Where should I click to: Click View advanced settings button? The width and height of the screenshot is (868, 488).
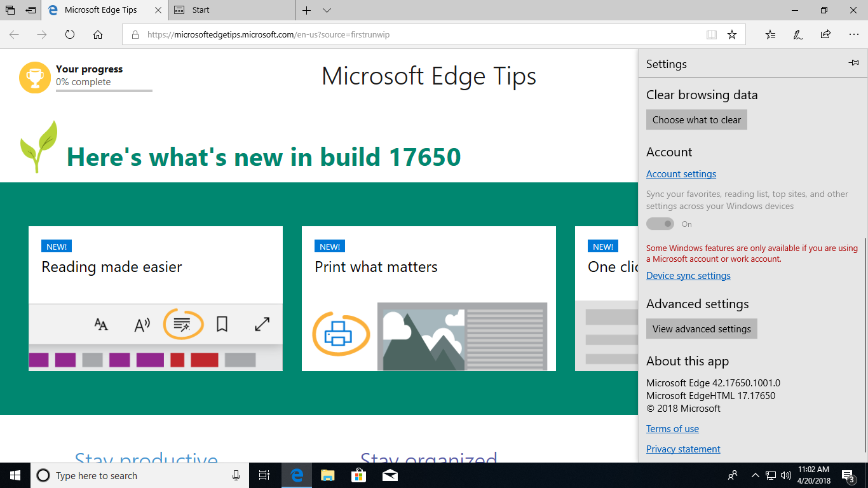point(702,329)
